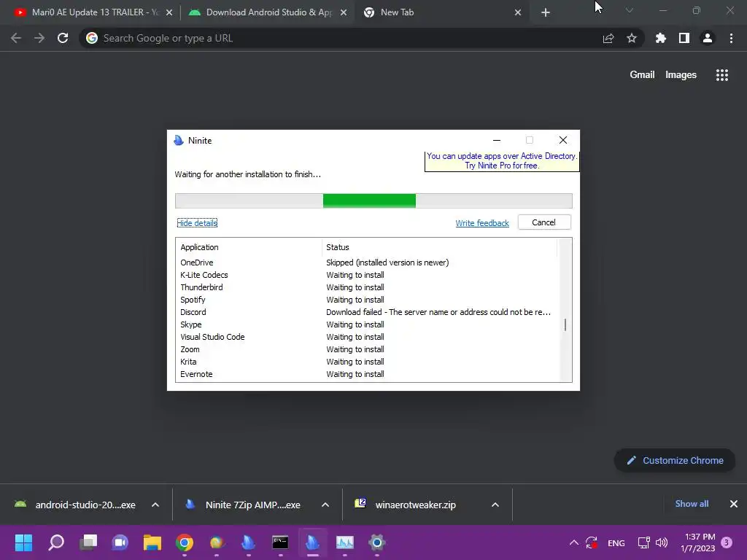
Task: Select the OneDrive row in Ninite
Action: coord(366,262)
